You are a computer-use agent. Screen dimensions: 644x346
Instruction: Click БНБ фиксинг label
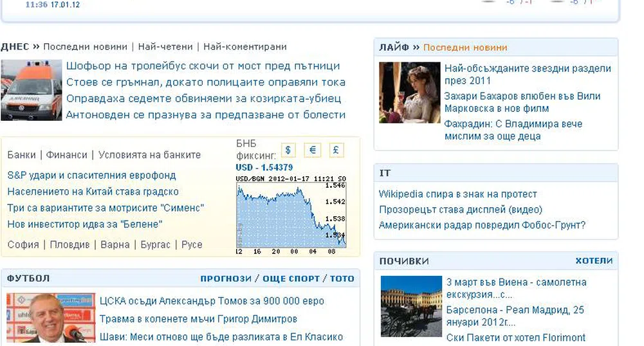point(256,150)
